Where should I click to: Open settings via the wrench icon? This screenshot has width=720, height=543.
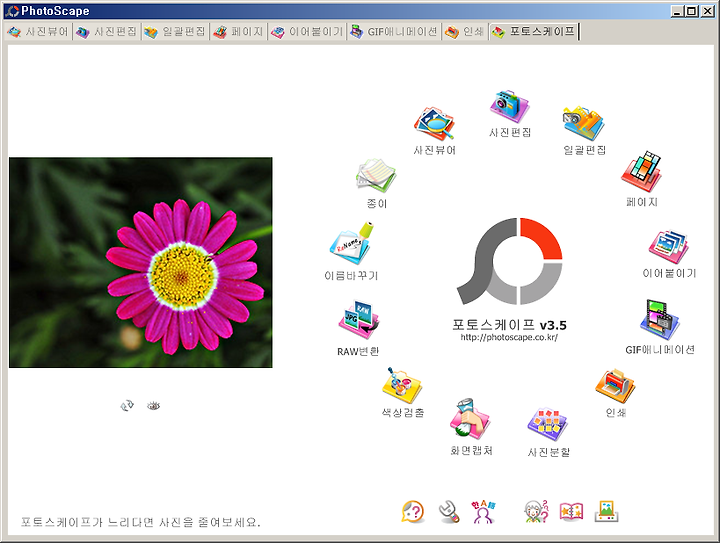(449, 511)
